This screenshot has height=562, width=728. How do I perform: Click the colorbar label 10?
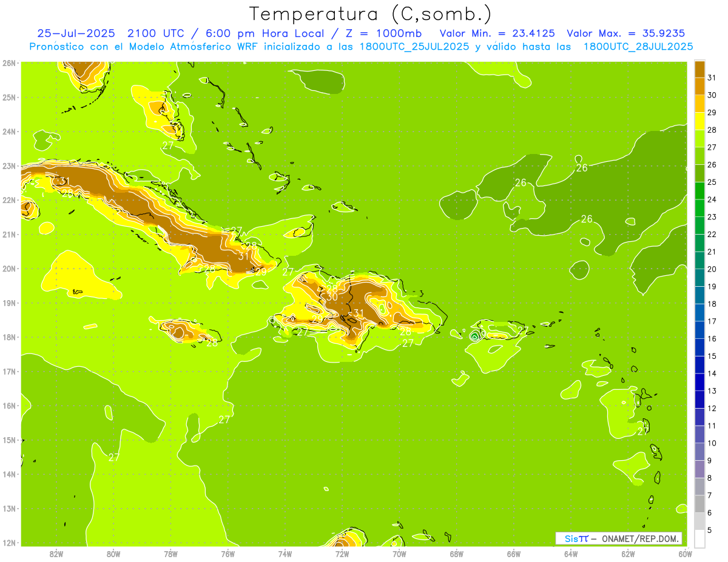712,443
